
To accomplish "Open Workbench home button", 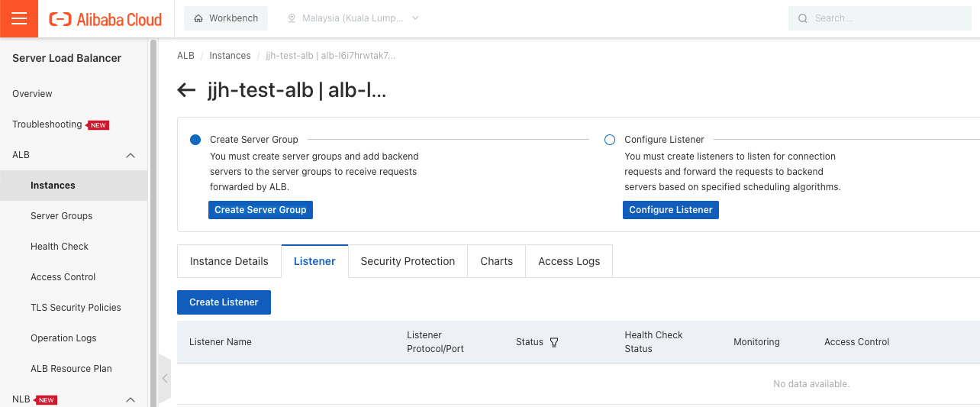I will point(226,18).
